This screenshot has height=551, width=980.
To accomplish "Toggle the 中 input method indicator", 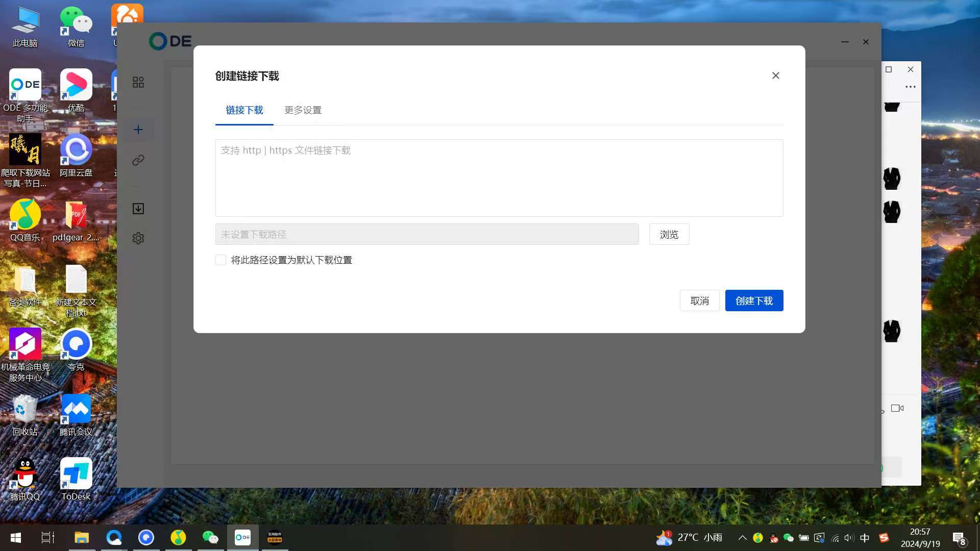I will tap(865, 538).
